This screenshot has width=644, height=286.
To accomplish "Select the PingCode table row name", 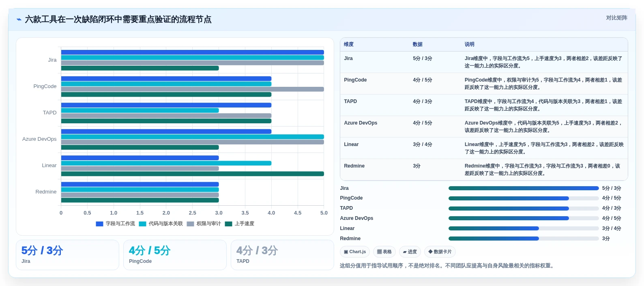I will pyautogui.click(x=355, y=80).
